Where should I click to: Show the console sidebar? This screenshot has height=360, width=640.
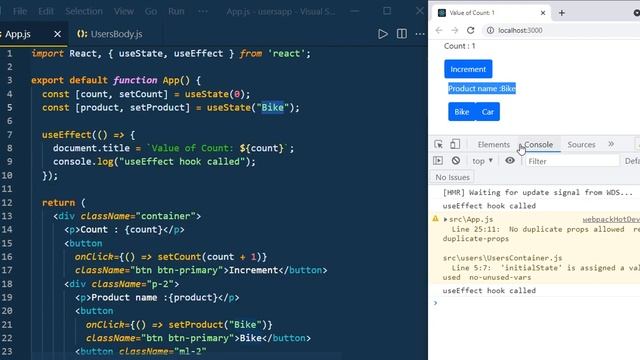[438, 161]
